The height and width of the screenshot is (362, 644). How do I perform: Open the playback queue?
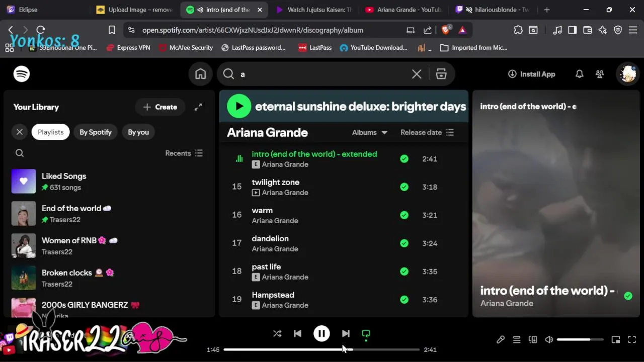tap(517, 340)
